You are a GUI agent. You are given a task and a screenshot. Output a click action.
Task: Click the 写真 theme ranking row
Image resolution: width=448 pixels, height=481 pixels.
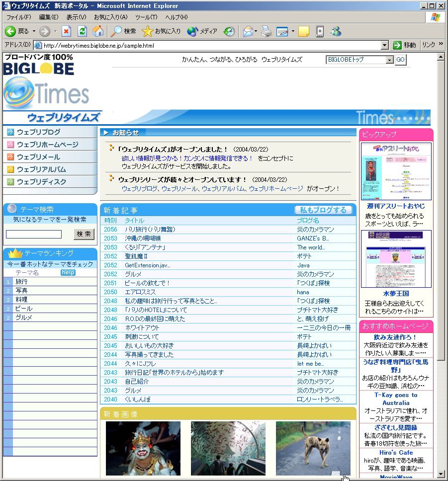(50, 291)
